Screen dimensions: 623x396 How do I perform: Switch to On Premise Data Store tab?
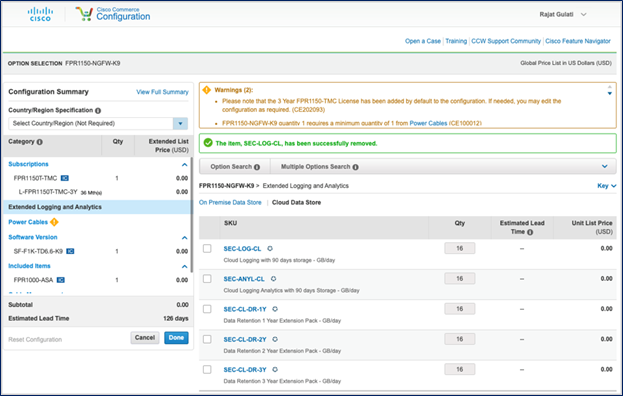(x=230, y=203)
